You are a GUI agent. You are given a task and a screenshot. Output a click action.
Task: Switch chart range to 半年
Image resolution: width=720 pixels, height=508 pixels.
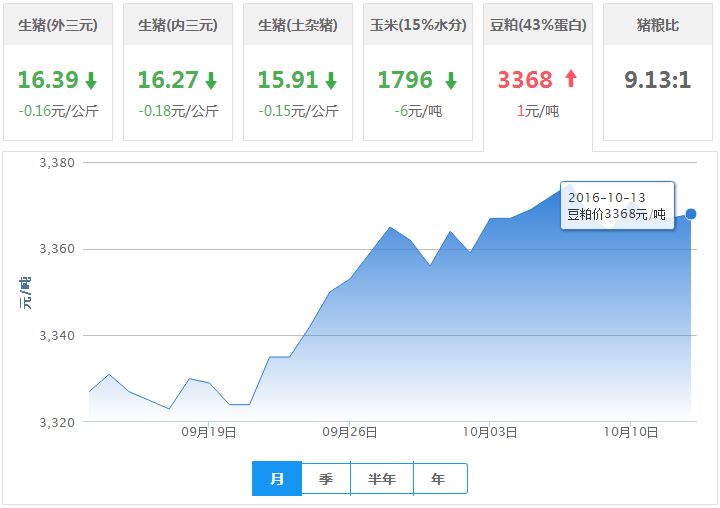(x=382, y=479)
